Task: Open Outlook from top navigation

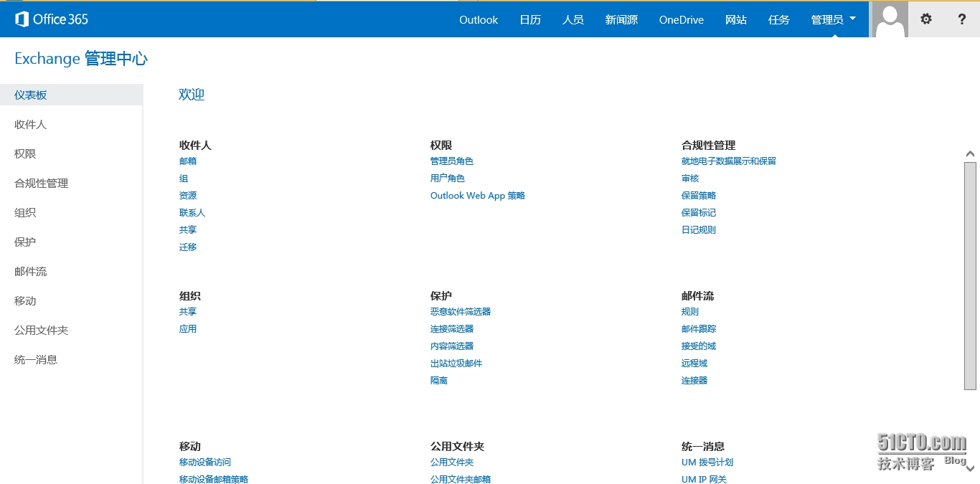Action: point(479,19)
